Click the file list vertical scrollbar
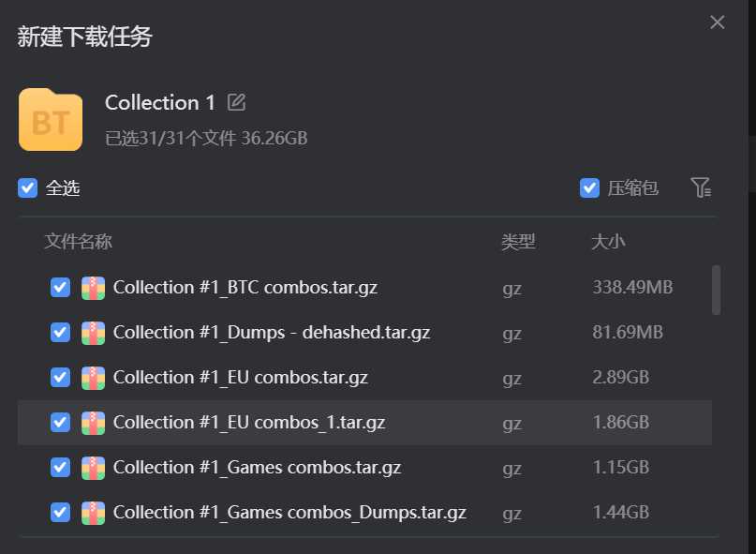756x554 pixels. click(716, 290)
